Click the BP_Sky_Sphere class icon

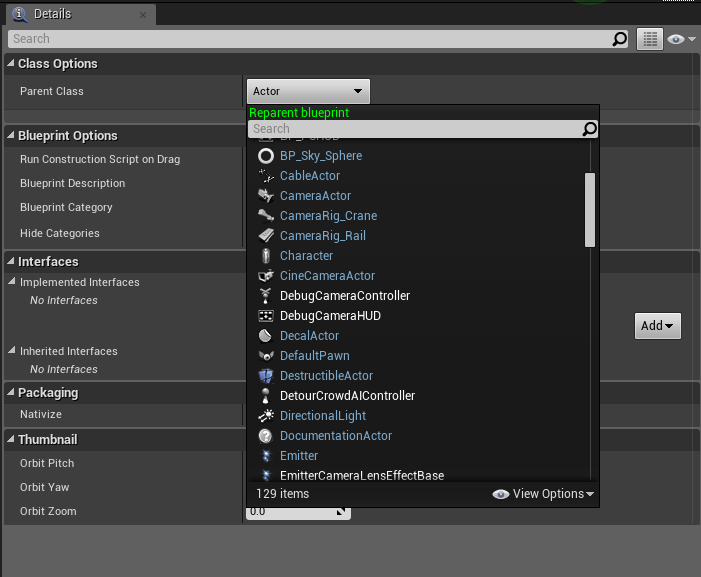pyautogui.click(x=266, y=156)
